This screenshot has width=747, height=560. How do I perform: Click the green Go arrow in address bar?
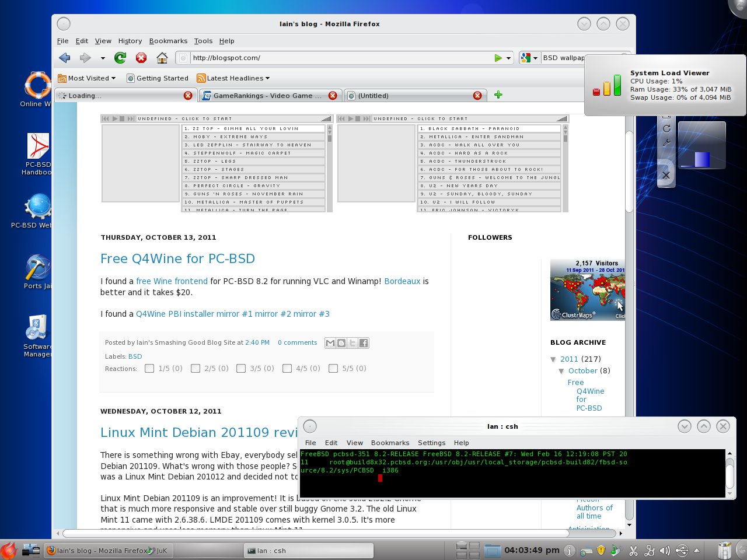(x=498, y=58)
